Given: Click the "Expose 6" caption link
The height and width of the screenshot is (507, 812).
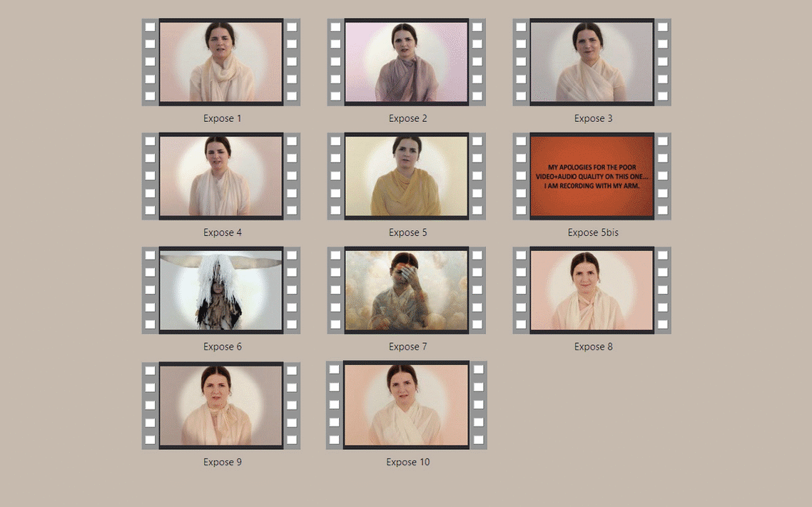Looking at the screenshot, I should [222, 347].
